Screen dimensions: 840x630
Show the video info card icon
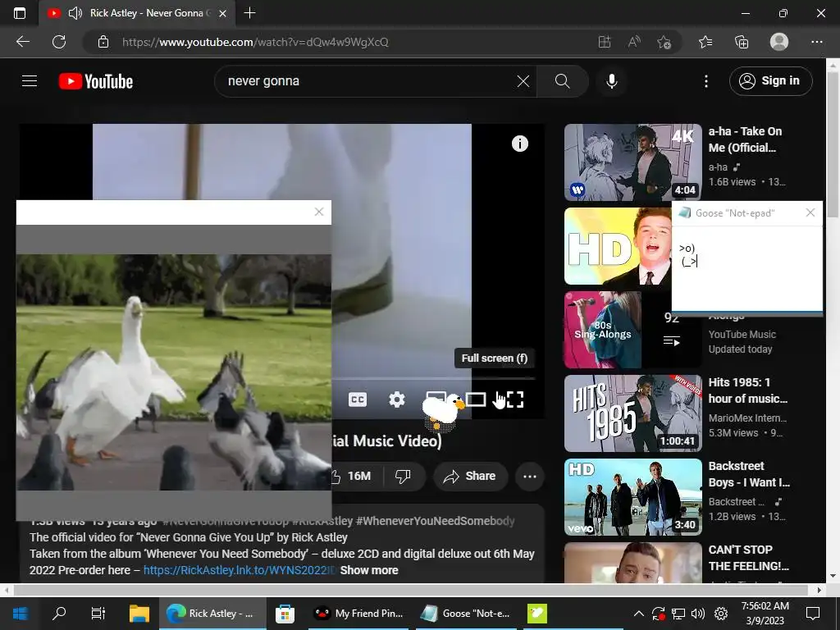519,144
